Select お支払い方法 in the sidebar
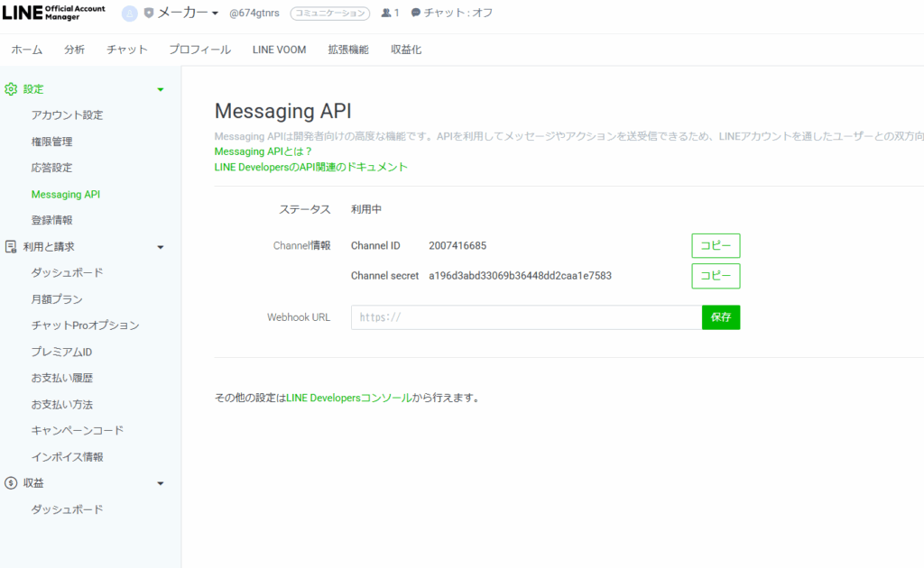Image resolution: width=924 pixels, height=568 pixels. [62, 405]
